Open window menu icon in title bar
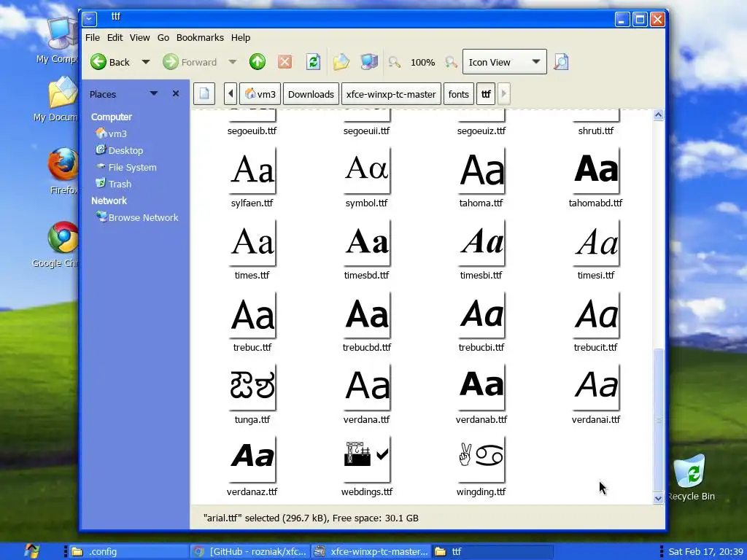Screen dimensions: 747x560 [x=89, y=19]
